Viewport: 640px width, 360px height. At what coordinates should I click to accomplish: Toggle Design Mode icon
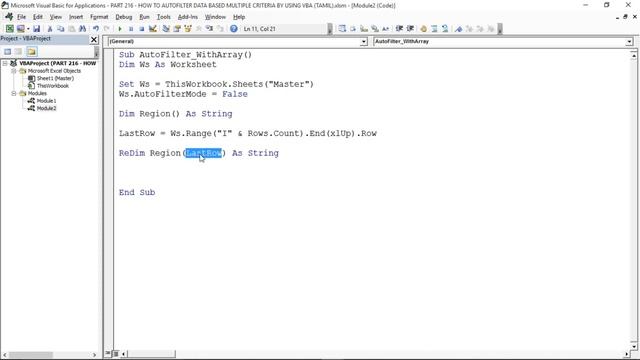(x=153, y=29)
